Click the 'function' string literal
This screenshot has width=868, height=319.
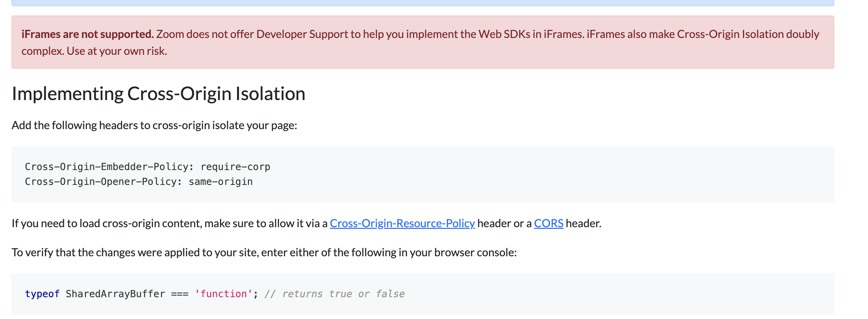(x=223, y=294)
